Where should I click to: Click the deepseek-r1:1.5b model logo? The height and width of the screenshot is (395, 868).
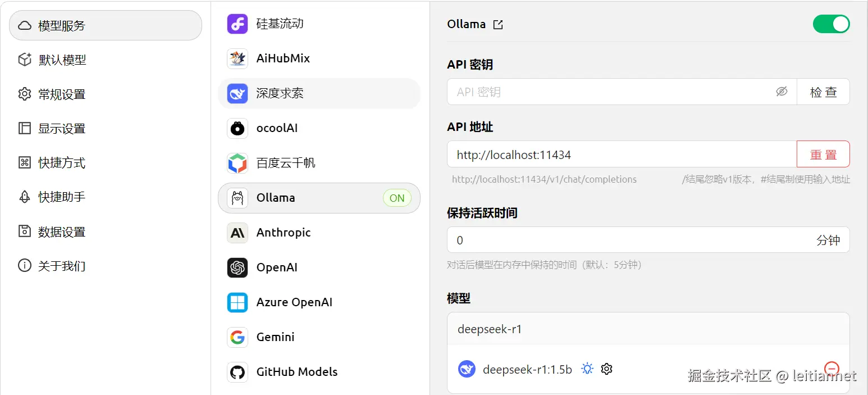[467, 369]
